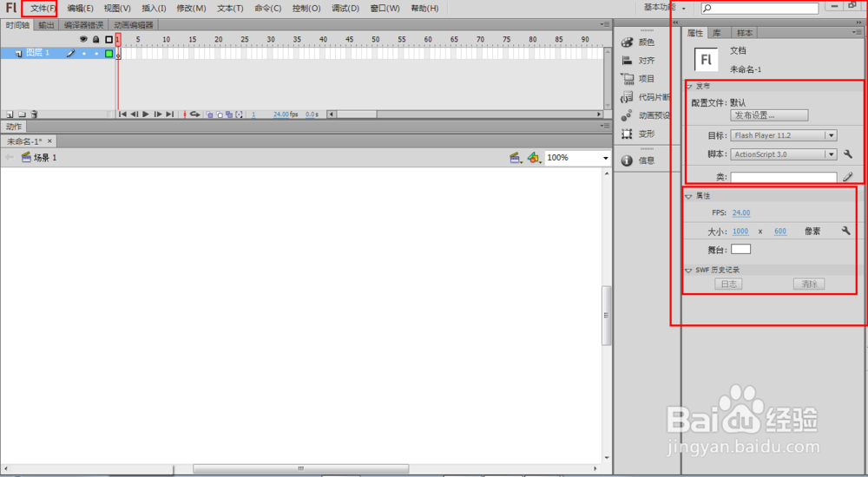Image resolution: width=868 pixels, height=477 pixels.
Task: Open the 项目 project panel
Action: tap(638, 79)
